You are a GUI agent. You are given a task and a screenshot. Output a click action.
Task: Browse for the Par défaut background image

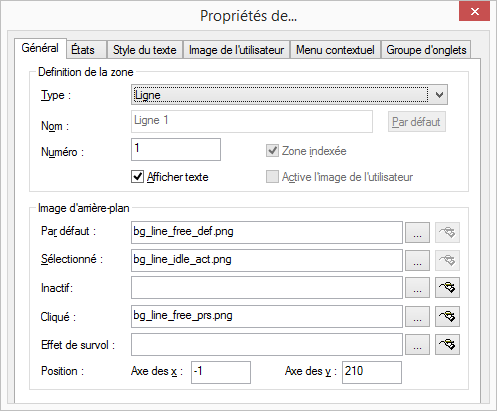pyautogui.click(x=417, y=232)
